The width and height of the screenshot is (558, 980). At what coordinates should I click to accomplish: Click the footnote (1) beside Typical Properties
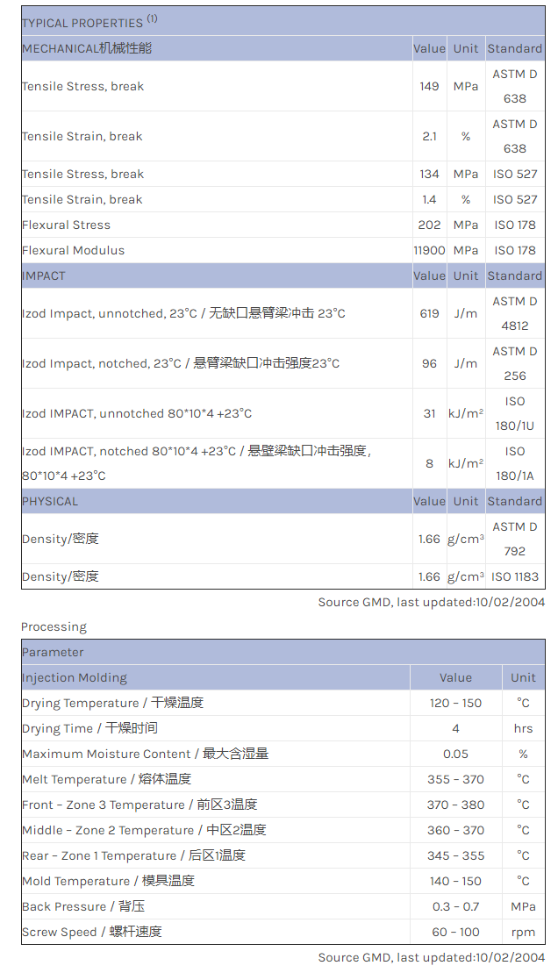coord(152,19)
